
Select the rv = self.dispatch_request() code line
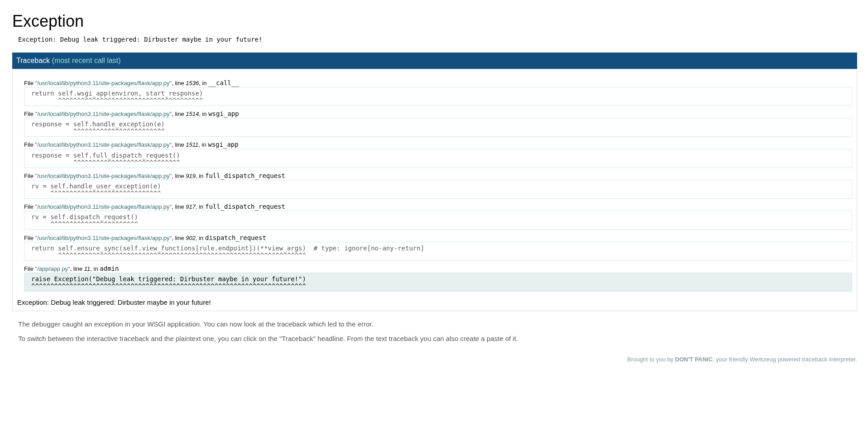coord(85,217)
